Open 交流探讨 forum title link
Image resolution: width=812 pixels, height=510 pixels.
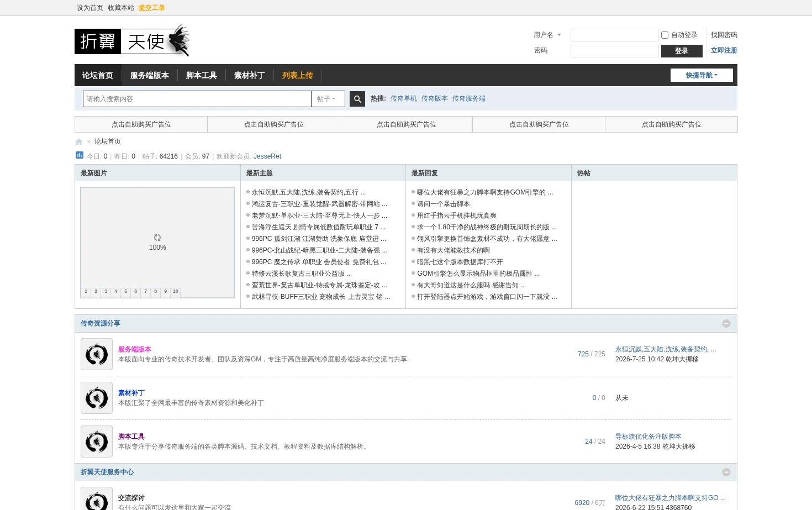point(131,498)
